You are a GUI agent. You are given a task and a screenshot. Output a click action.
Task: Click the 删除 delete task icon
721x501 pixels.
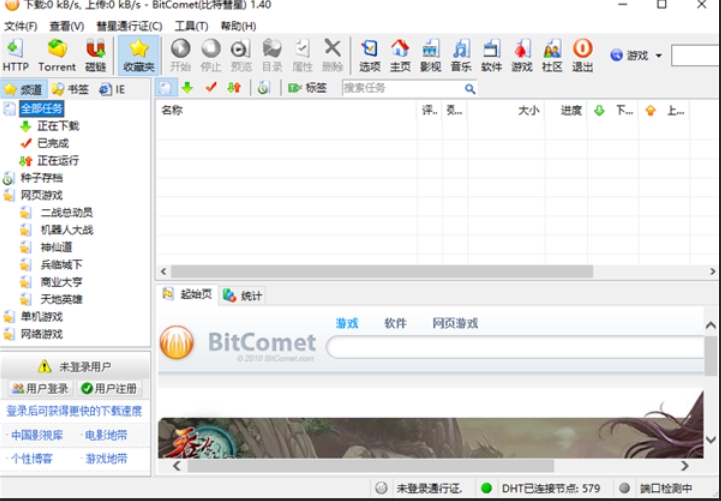pos(332,55)
